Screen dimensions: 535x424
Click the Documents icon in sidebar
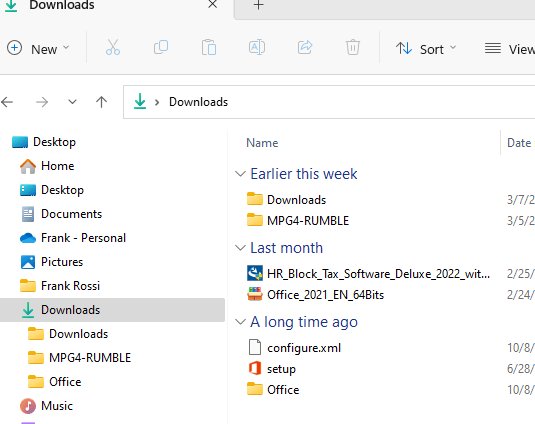click(x=28, y=214)
